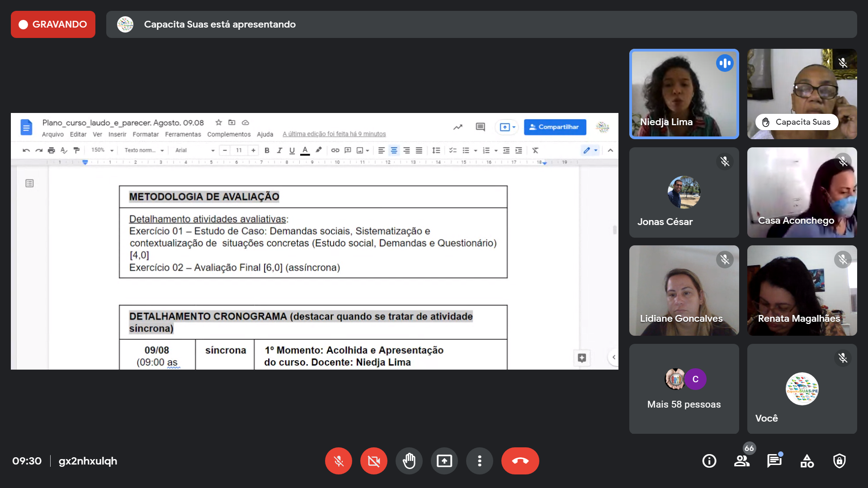Raise your hand in the meeting
The height and width of the screenshot is (488, 868).
pos(409,461)
